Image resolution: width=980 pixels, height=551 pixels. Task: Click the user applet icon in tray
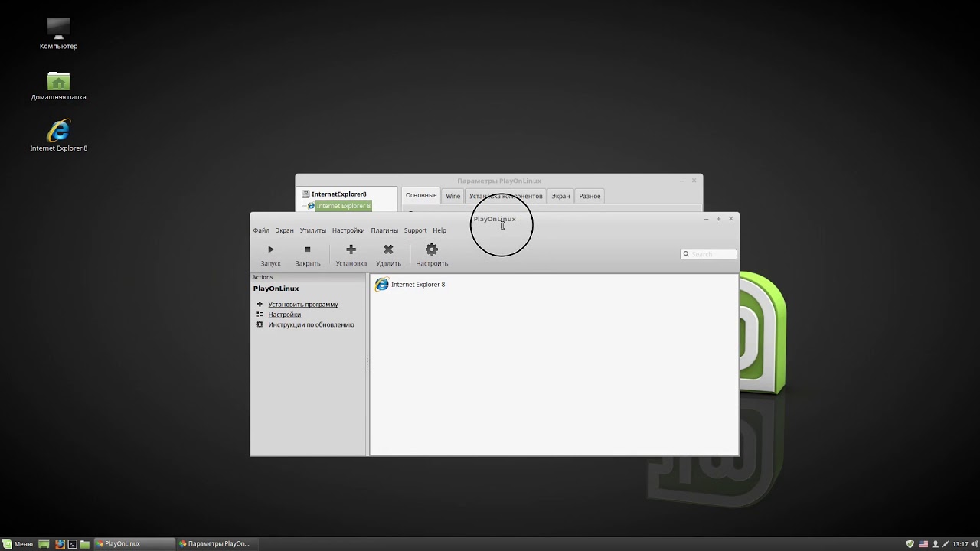pos(935,544)
